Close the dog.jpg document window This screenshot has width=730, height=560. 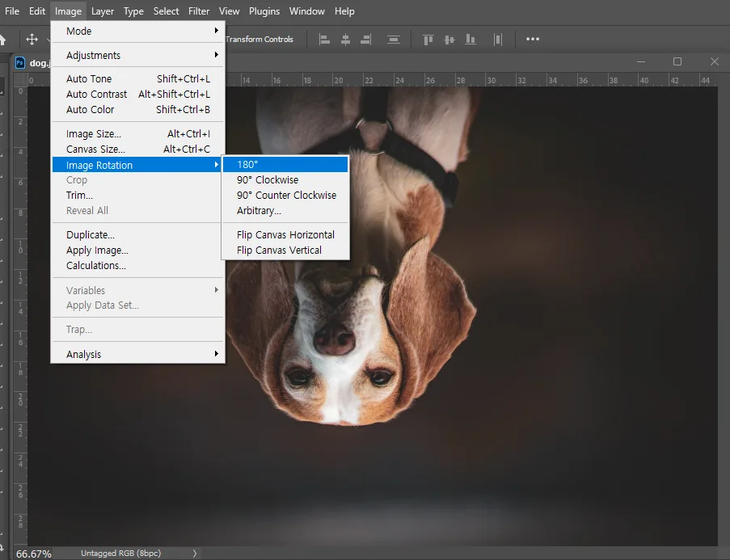click(715, 61)
